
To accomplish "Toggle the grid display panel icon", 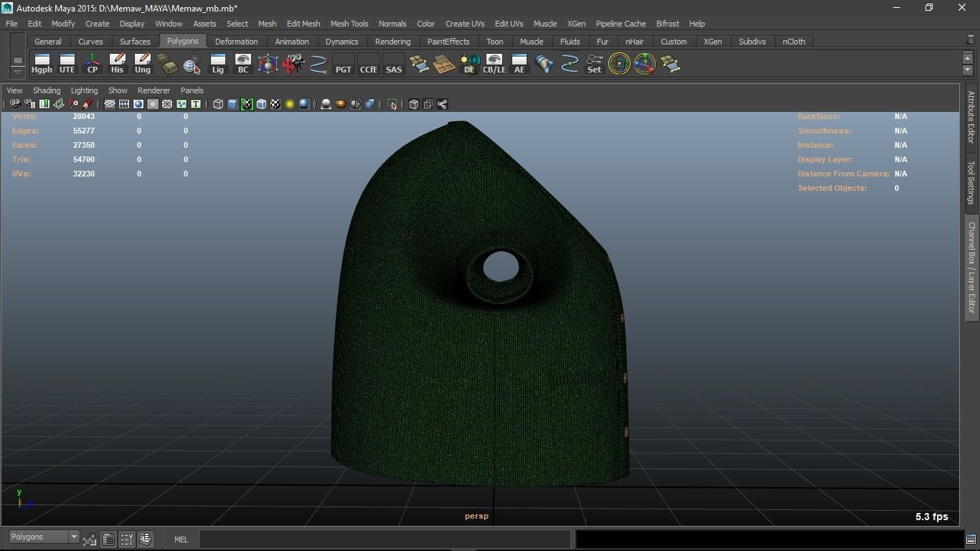I will (x=110, y=104).
